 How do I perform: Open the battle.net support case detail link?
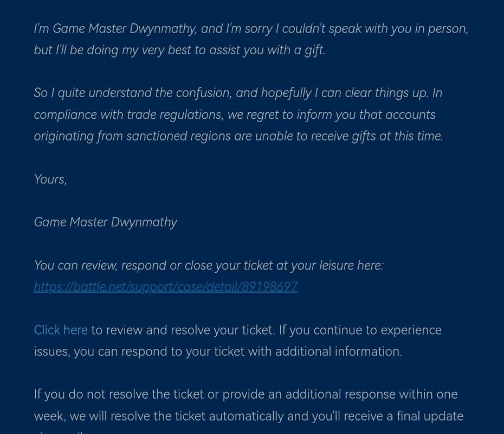point(165,286)
